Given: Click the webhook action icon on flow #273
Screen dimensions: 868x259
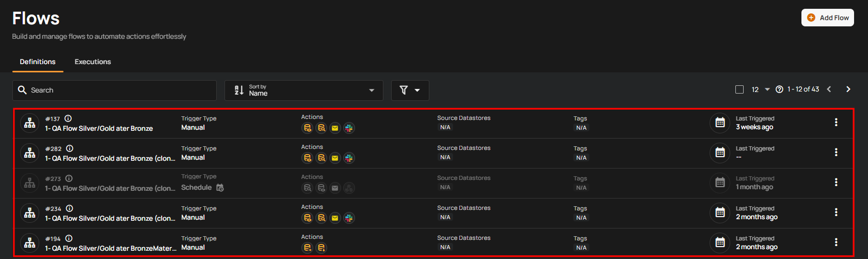Looking at the screenshot, I should [349, 188].
